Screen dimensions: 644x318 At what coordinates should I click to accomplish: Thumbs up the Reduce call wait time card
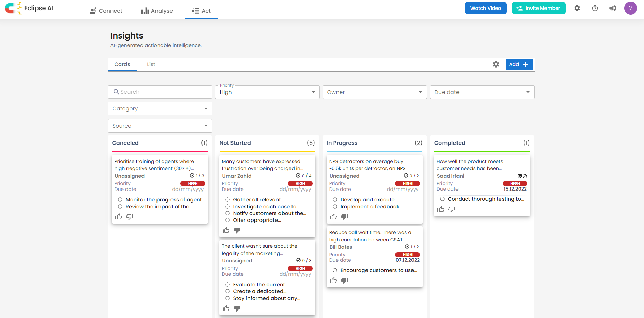[x=333, y=281]
